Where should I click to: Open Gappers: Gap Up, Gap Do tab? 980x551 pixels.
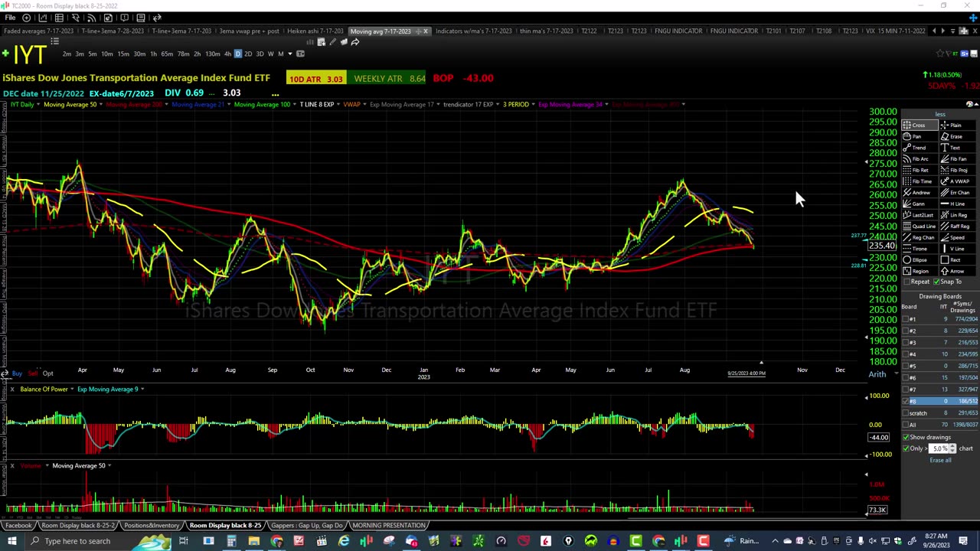[306, 525]
